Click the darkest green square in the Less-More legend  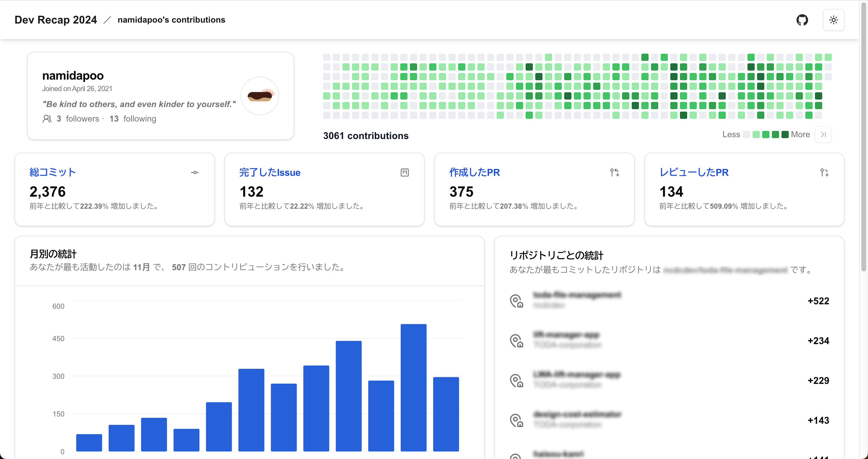(785, 134)
